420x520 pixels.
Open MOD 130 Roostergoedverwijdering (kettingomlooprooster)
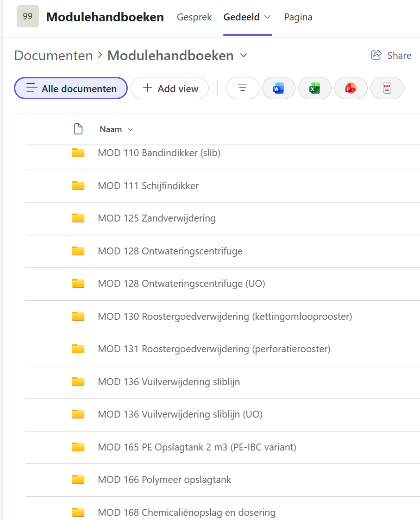pos(225,317)
